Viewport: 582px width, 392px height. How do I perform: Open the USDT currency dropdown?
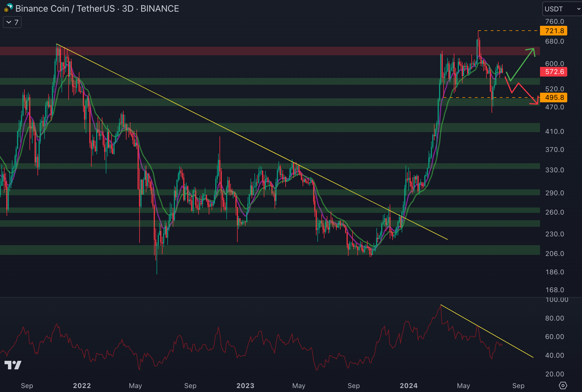tap(562, 9)
